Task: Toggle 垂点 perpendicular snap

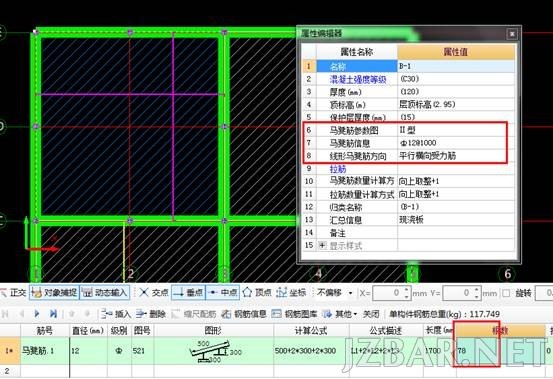Action: pos(188,293)
